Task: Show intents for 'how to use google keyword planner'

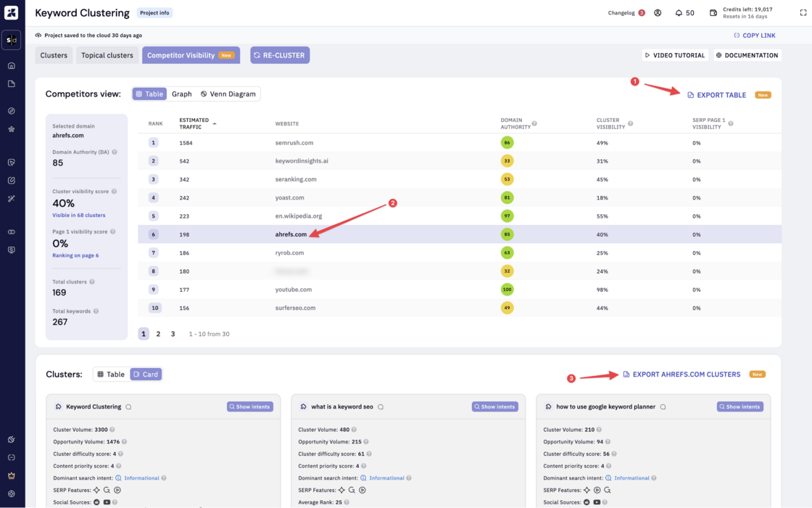Action: click(739, 407)
